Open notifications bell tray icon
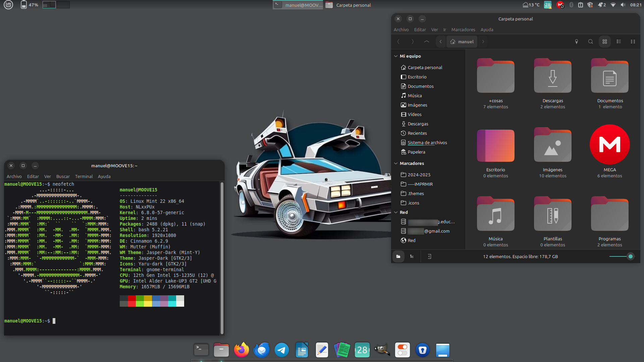 (x=602, y=5)
